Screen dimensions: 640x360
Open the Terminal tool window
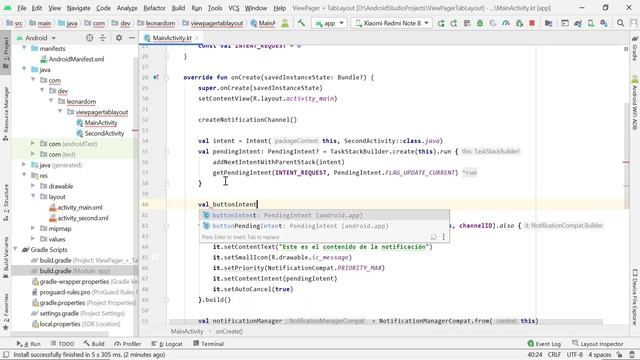point(209,344)
